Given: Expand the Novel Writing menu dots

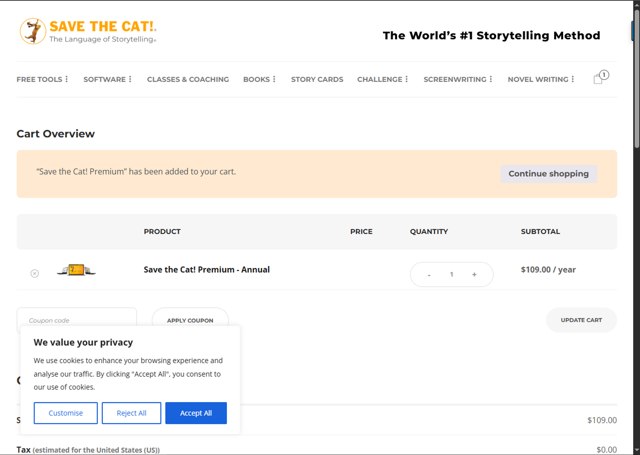Looking at the screenshot, I should (573, 79).
